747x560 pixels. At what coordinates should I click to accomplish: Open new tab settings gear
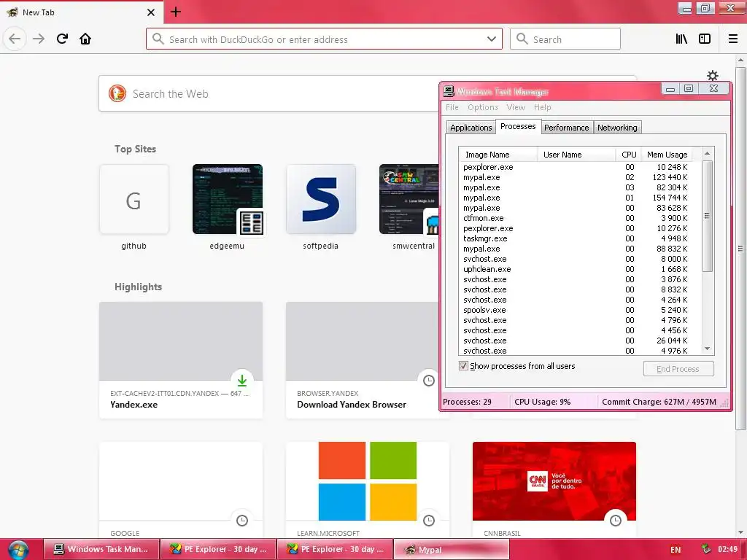[x=712, y=75]
